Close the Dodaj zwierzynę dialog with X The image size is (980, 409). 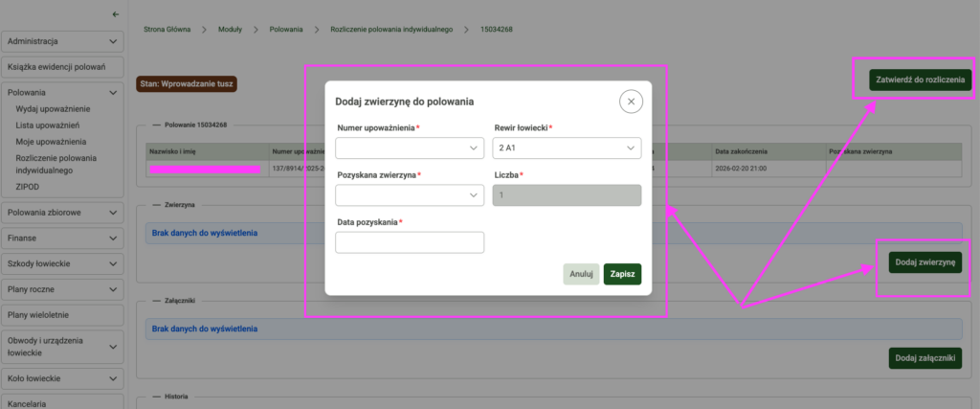(630, 102)
